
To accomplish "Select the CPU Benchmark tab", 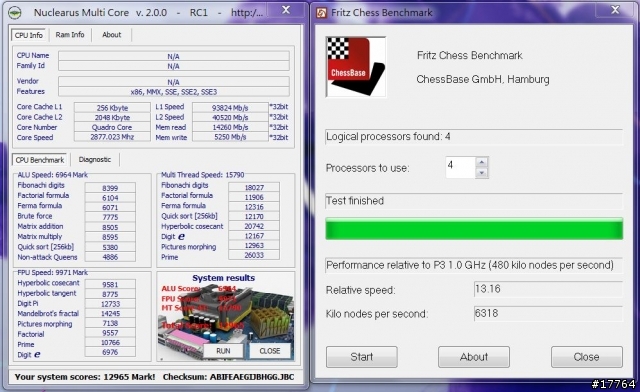I will click(40, 160).
